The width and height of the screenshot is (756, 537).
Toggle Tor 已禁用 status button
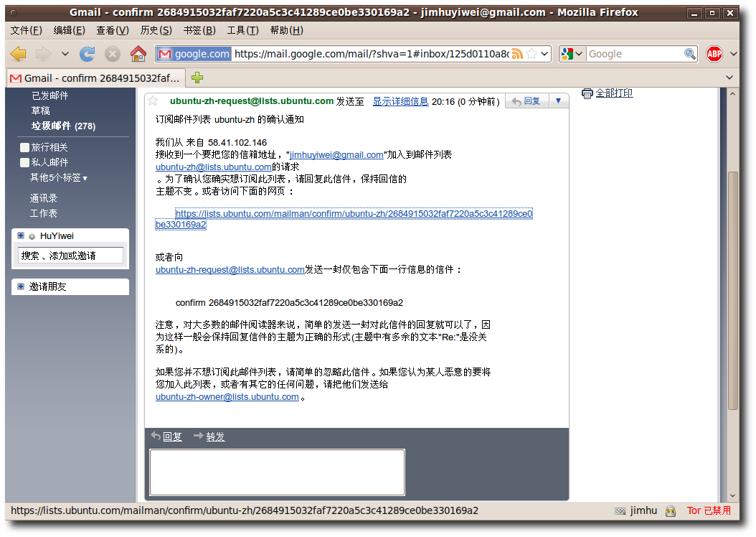point(709,510)
